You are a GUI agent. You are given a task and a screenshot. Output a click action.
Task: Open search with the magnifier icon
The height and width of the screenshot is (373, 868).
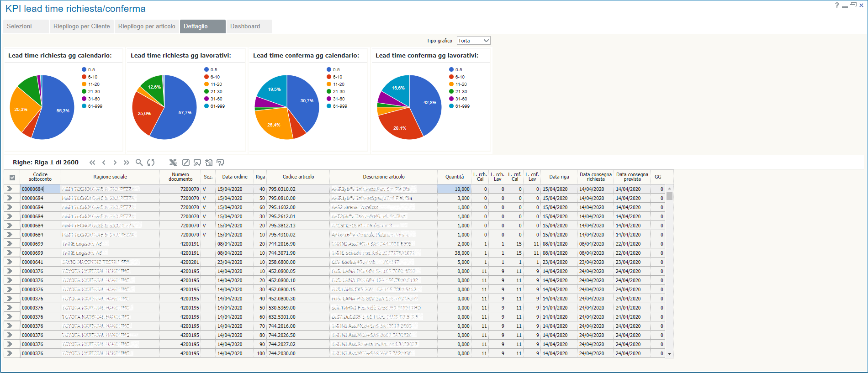tap(139, 163)
